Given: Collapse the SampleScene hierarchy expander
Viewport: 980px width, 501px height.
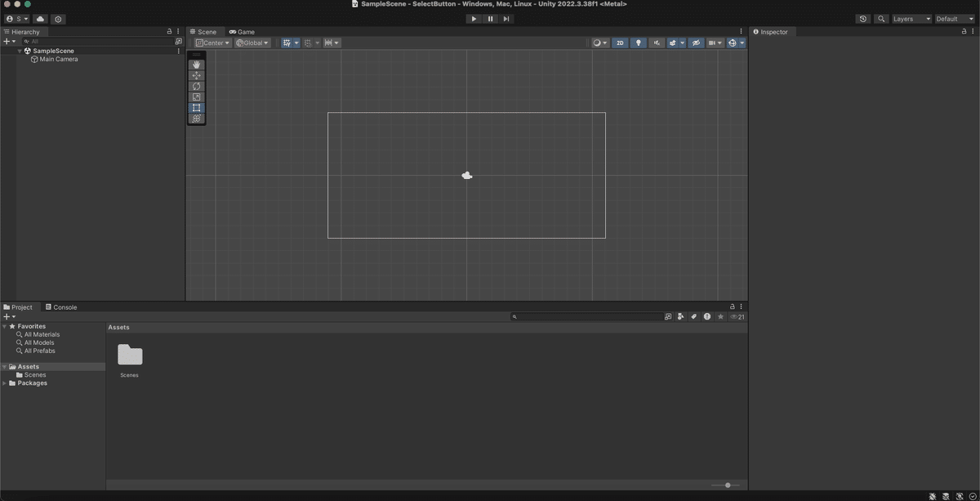Looking at the screenshot, I should click(x=19, y=50).
